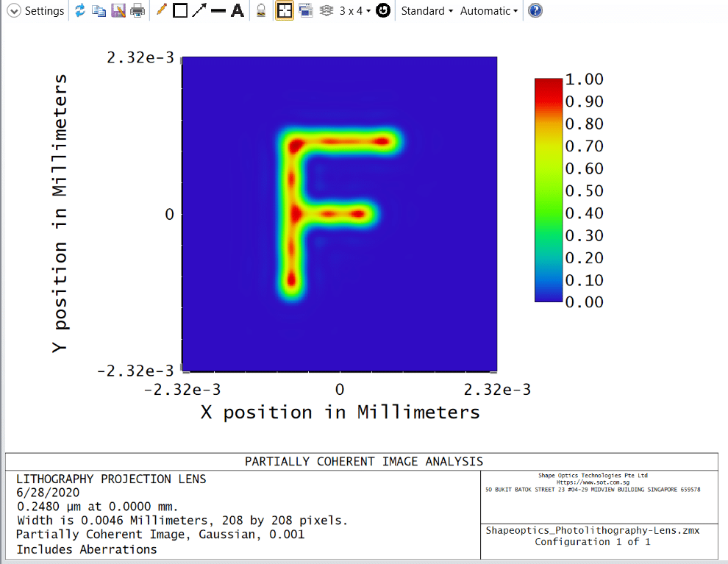
Task: Toggle the lock window icon
Action: pyautogui.click(x=260, y=10)
